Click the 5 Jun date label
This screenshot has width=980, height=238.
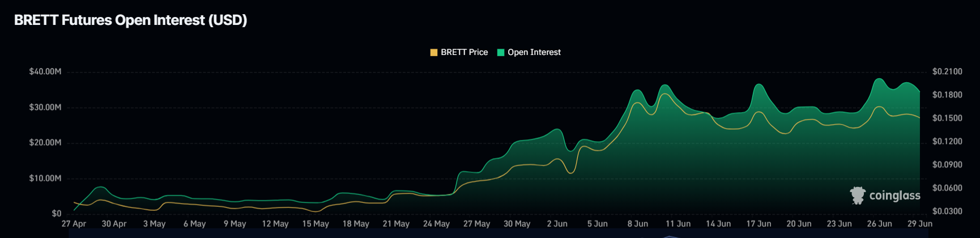click(x=598, y=224)
